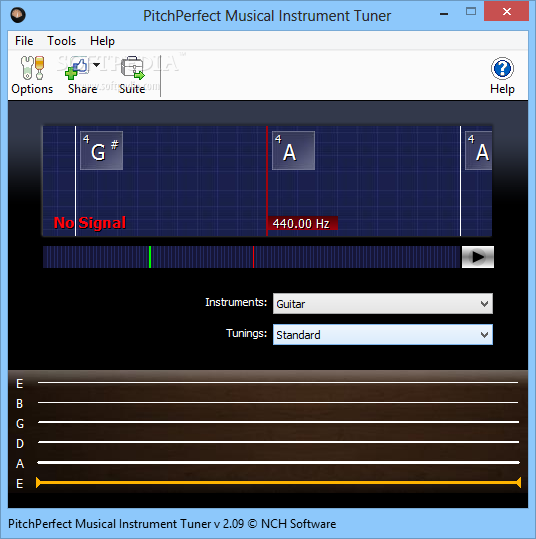Click the PitchPerfect app icon in title bar
The image size is (536, 539).
(18, 15)
